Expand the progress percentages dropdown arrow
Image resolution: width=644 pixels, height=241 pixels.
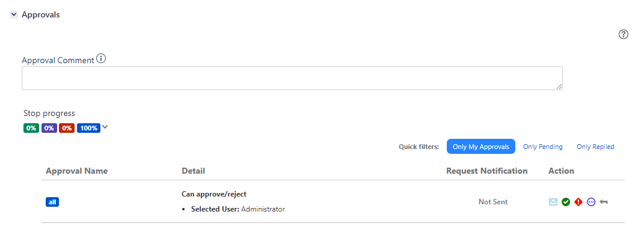105,127
